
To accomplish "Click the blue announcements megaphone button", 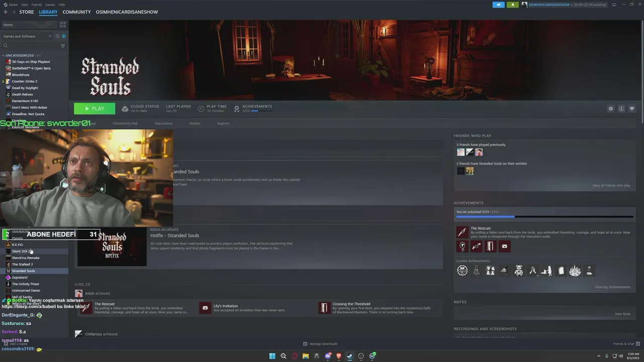I will 498,5.
